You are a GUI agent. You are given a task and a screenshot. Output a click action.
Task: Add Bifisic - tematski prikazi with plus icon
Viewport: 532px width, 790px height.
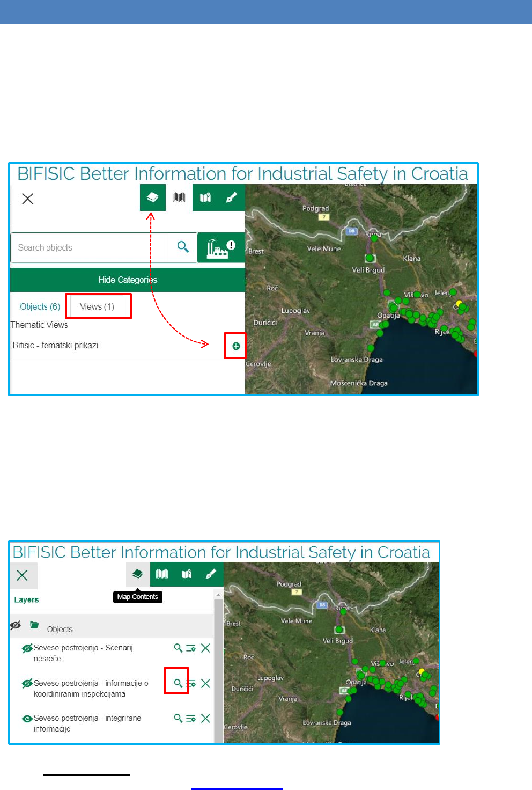tap(236, 346)
